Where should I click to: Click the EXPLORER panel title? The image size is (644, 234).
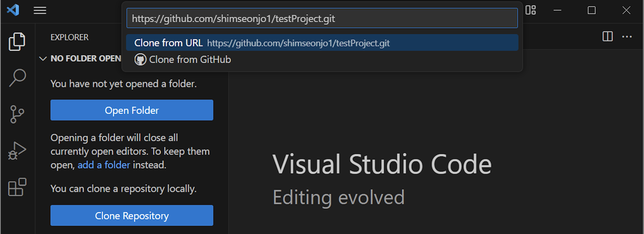click(70, 37)
